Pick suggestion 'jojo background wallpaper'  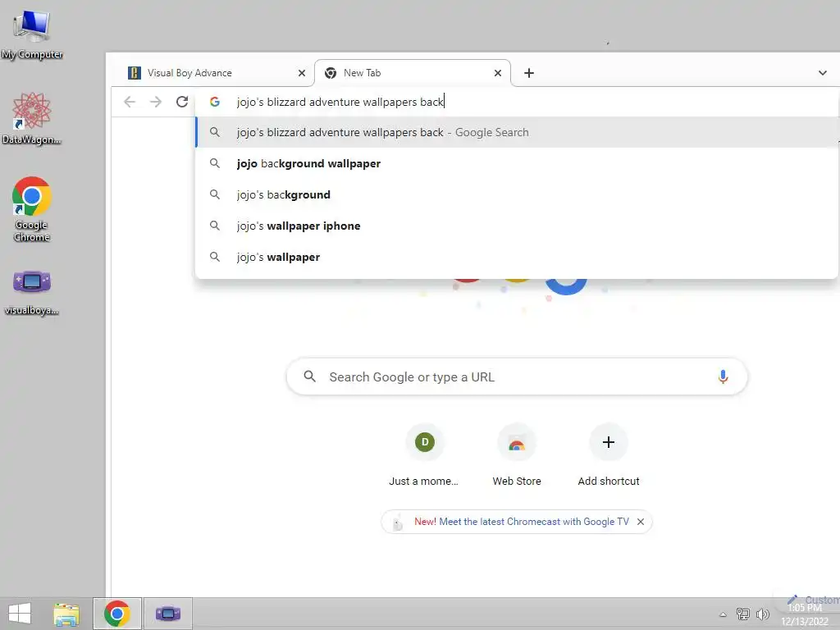(x=517, y=163)
